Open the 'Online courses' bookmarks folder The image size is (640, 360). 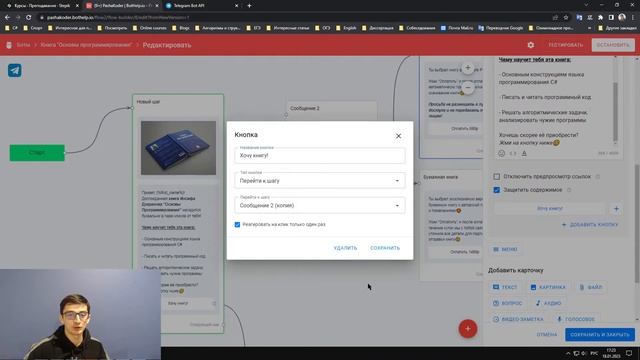point(150,28)
